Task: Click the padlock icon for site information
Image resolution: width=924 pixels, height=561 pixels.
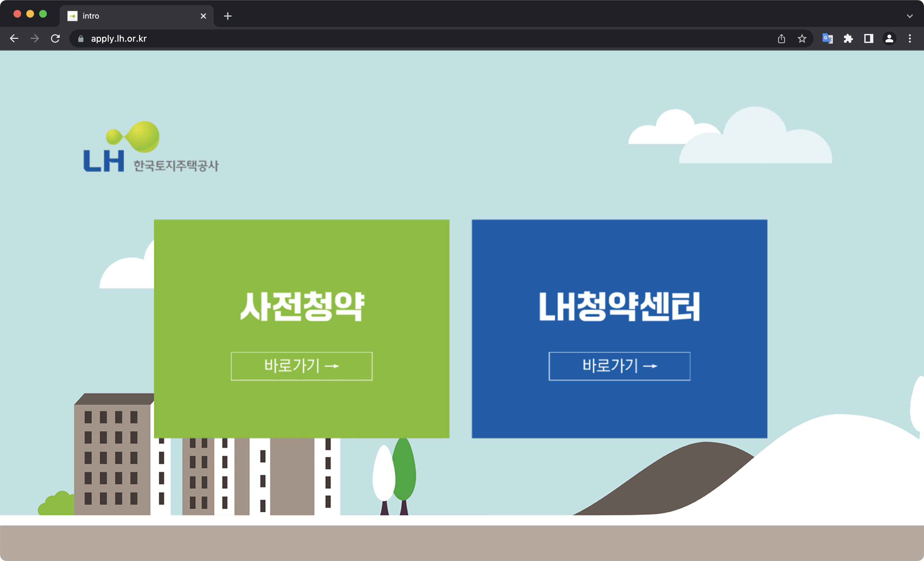Action: point(80,38)
